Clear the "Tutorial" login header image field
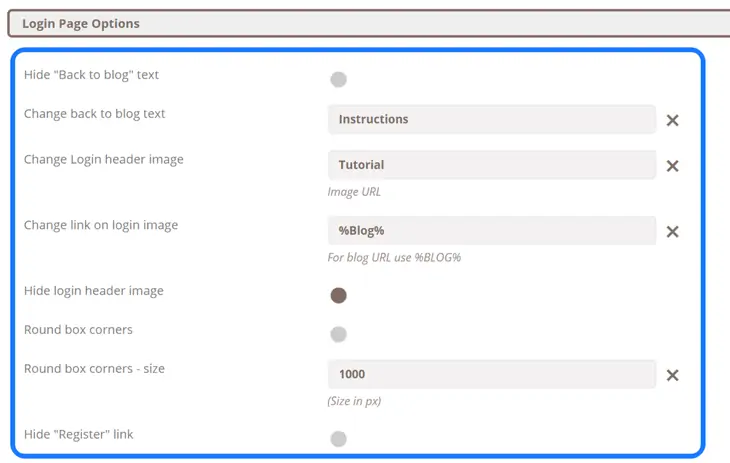The height and width of the screenshot is (463, 730). tap(672, 166)
